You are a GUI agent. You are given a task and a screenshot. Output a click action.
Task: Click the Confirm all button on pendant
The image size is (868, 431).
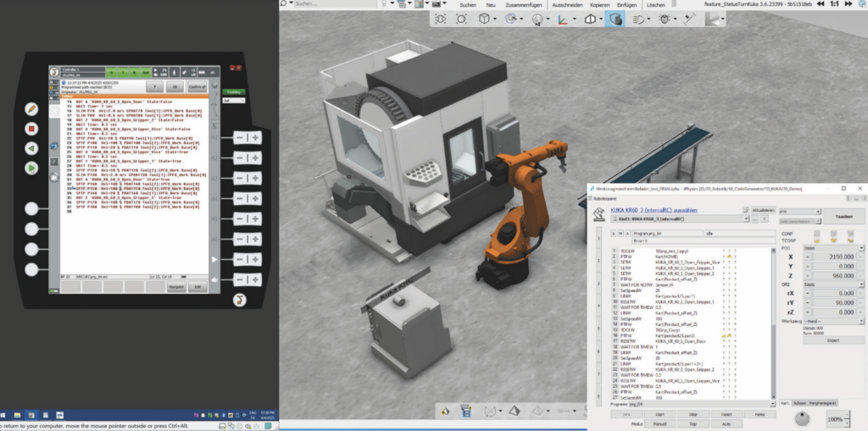tap(197, 86)
